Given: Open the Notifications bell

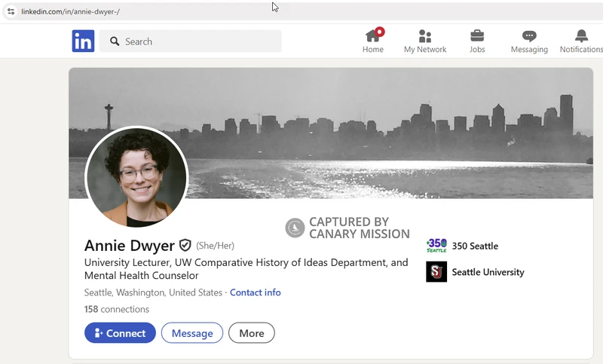Looking at the screenshot, I should tap(581, 41).
